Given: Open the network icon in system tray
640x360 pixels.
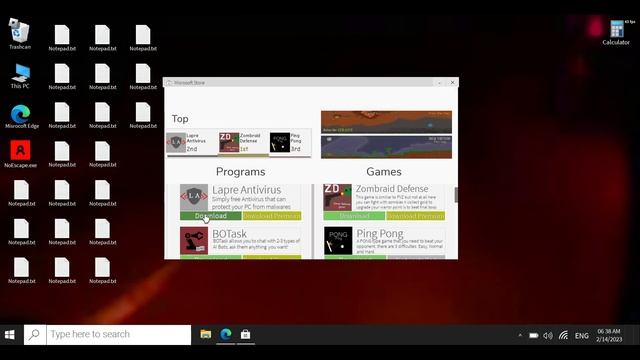Looking at the screenshot, I should tap(563, 336).
